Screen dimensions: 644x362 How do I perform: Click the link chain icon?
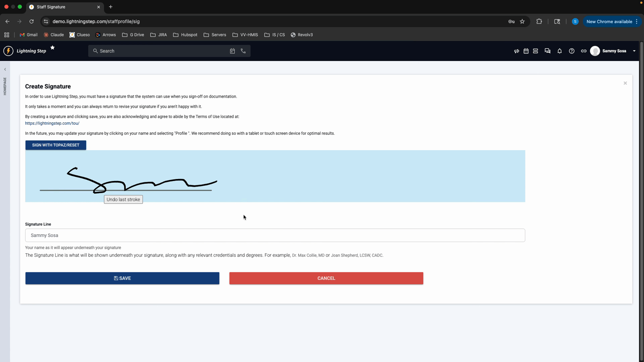(583, 51)
